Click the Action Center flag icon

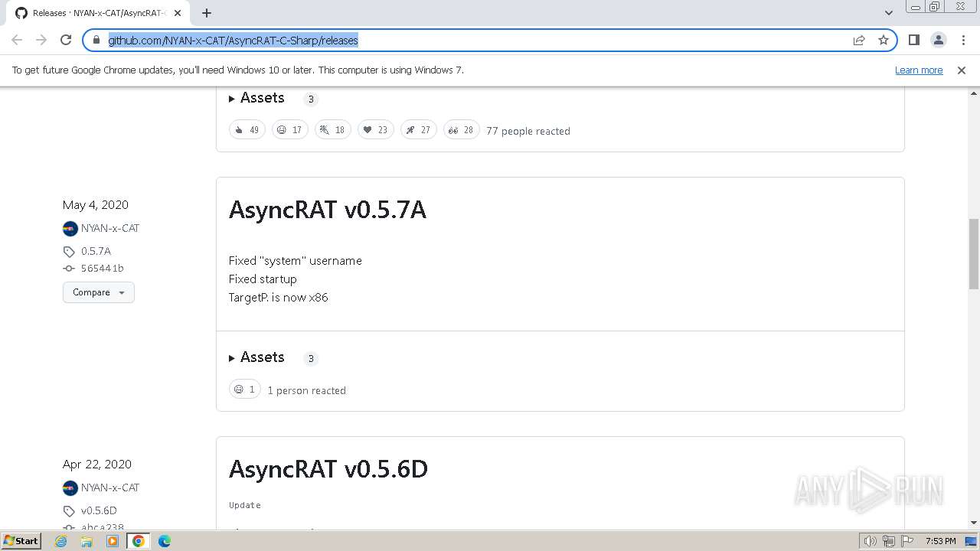[x=907, y=541]
